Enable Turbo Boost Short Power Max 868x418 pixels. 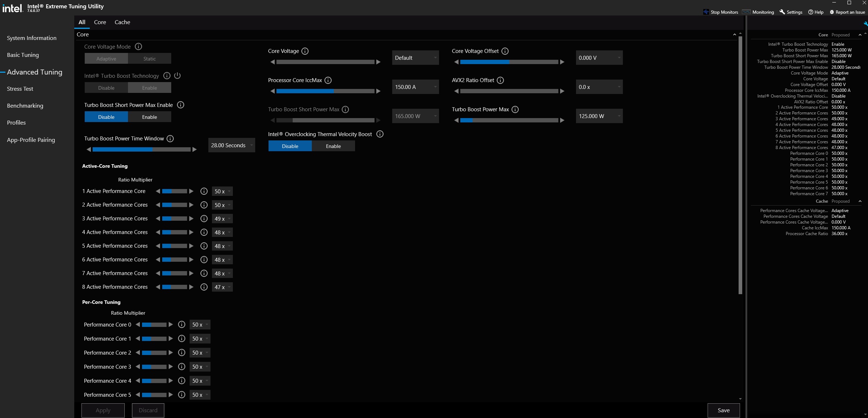150,117
